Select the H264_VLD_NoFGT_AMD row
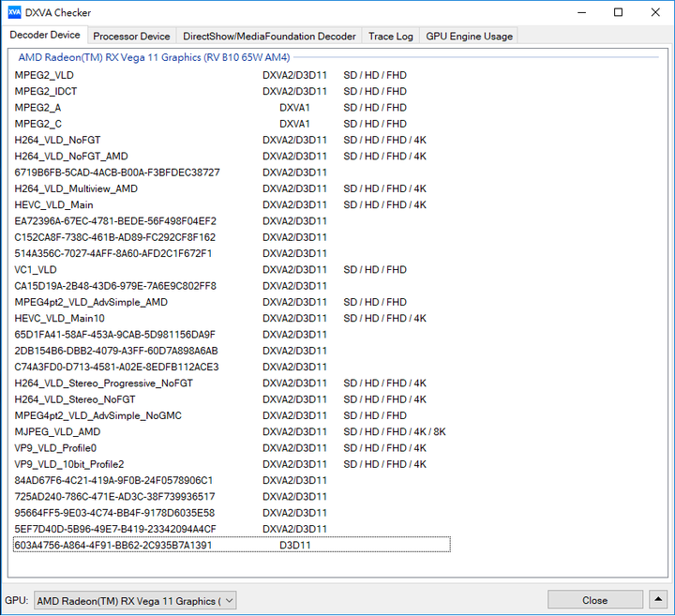The height and width of the screenshot is (616, 675). (232, 157)
